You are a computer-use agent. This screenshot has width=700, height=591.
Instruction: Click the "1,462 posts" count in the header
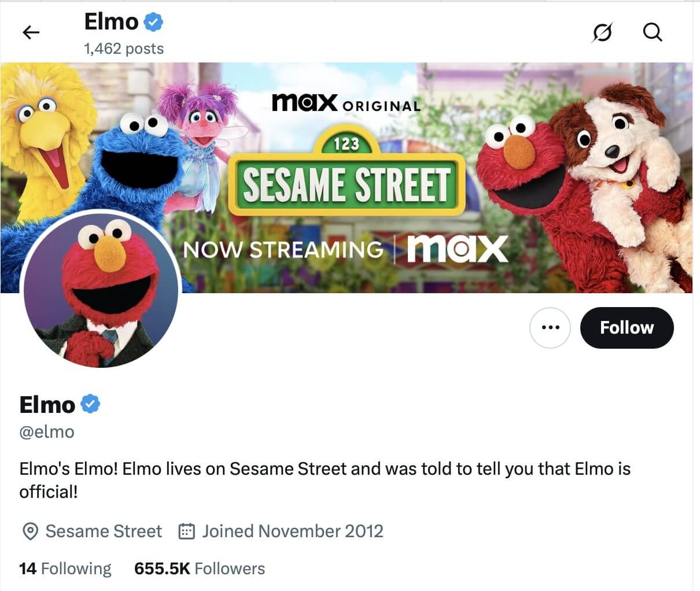coord(124,49)
